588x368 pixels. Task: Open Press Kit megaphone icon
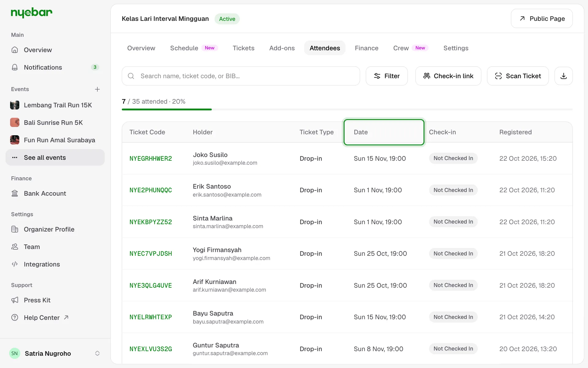(x=15, y=300)
